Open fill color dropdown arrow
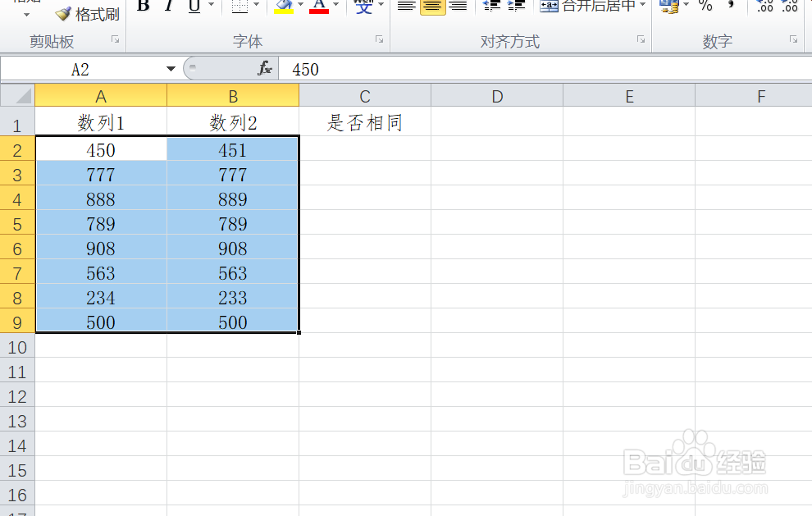This screenshot has height=516, width=812. [x=300, y=5]
